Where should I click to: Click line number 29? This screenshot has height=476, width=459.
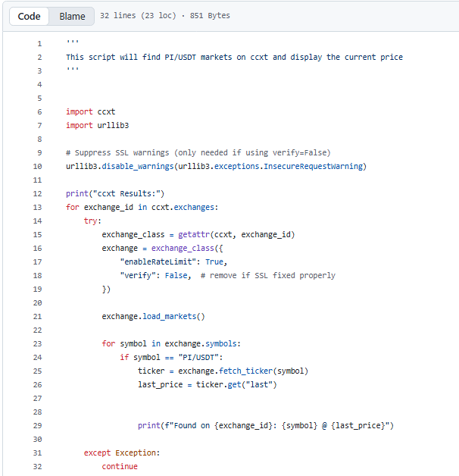38,426
